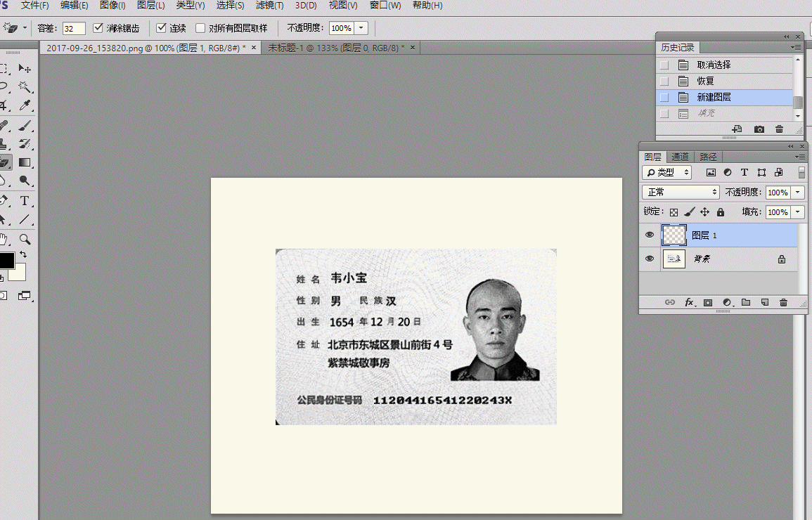Create a new snapshot with camera icon
Image resolution: width=812 pixels, height=520 pixels.
759,129
